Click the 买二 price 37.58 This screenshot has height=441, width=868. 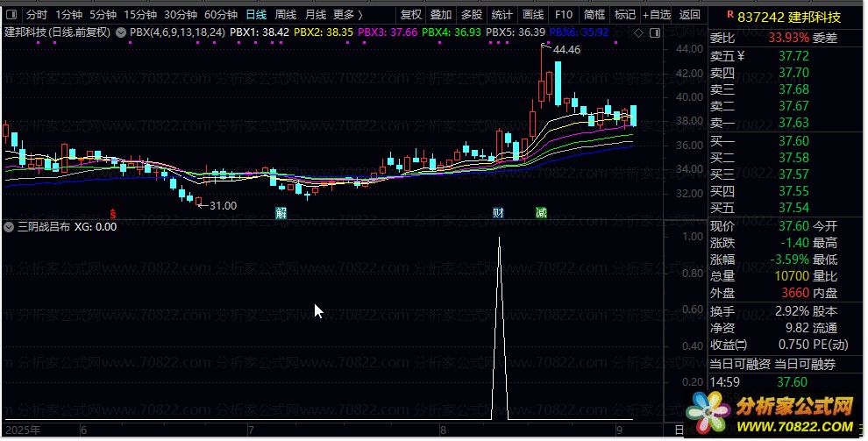click(793, 158)
